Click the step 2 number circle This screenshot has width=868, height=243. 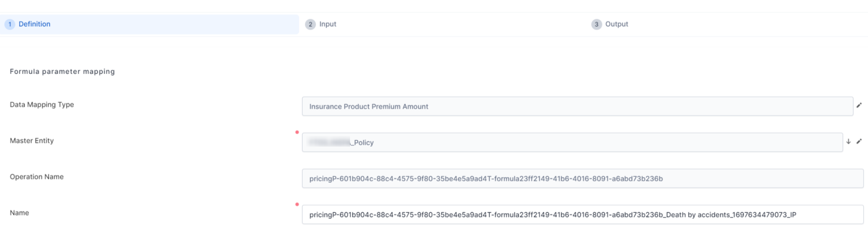point(310,24)
